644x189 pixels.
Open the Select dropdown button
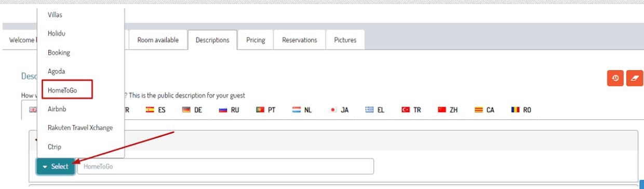click(x=56, y=166)
